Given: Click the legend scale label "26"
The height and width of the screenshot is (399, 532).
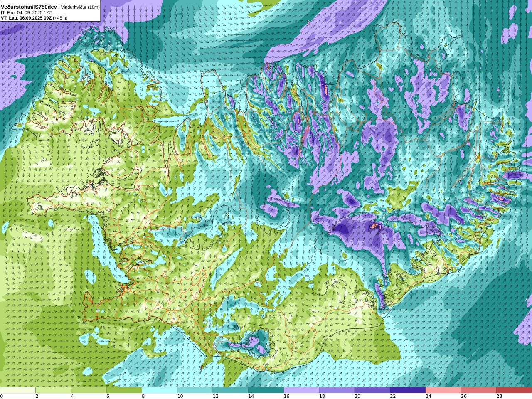Looking at the screenshot, I should 464,396.
